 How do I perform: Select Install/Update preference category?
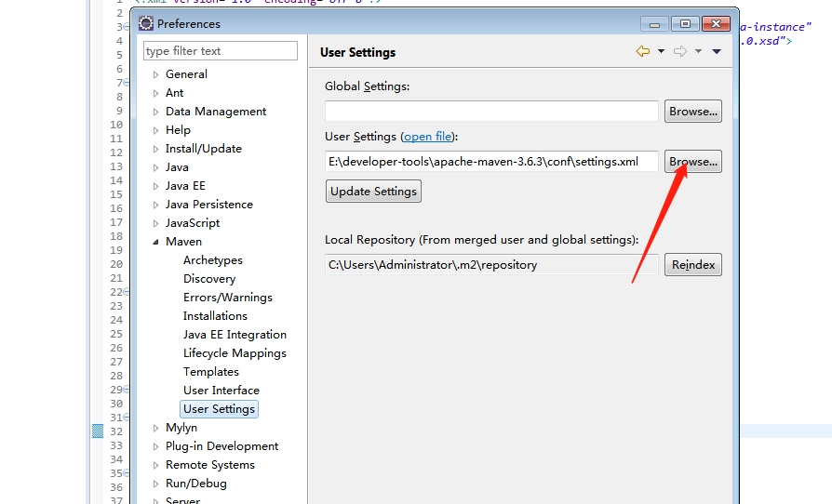203,149
